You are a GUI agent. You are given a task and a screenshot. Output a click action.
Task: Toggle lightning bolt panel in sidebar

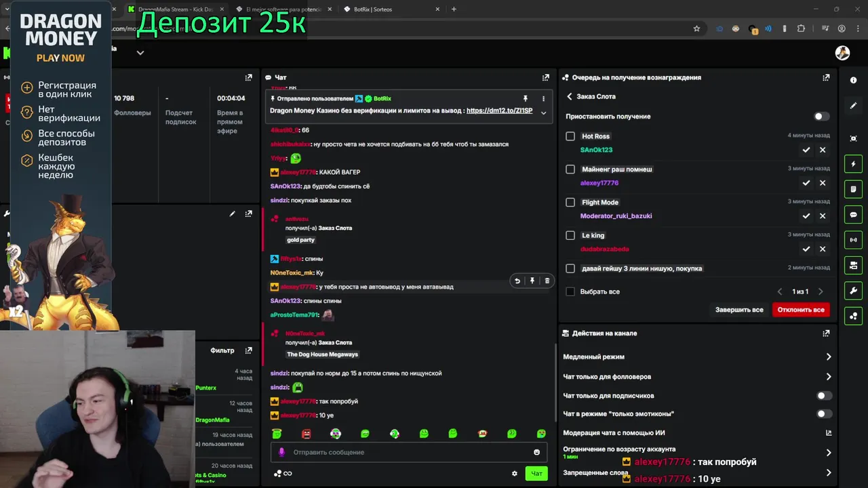(x=853, y=164)
